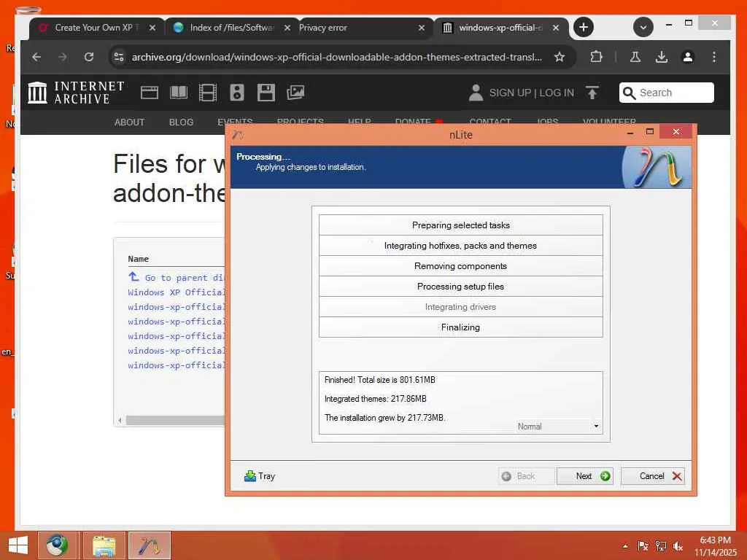Image resolution: width=747 pixels, height=560 pixels.
Task: Switch to the Create Your Own XP tab
Action: coord(93,28)
